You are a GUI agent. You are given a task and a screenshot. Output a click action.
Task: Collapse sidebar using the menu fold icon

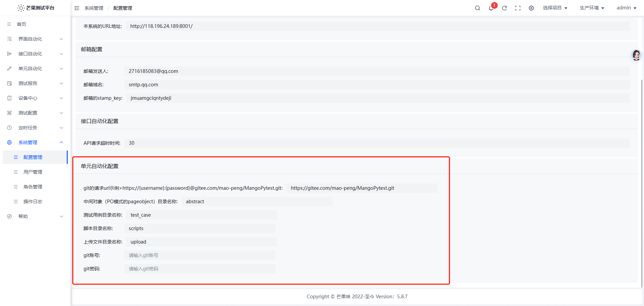click(x=77, y=8)
